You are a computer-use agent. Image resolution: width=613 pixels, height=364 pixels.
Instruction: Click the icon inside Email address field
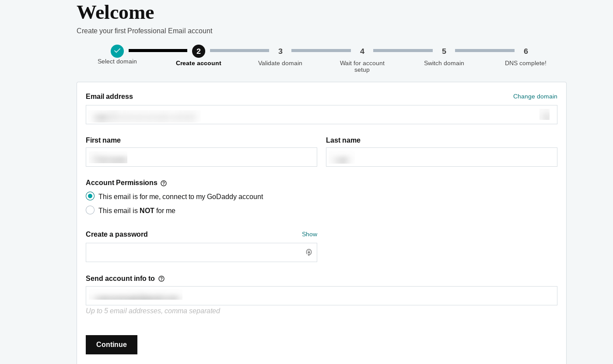click(544, 115)
